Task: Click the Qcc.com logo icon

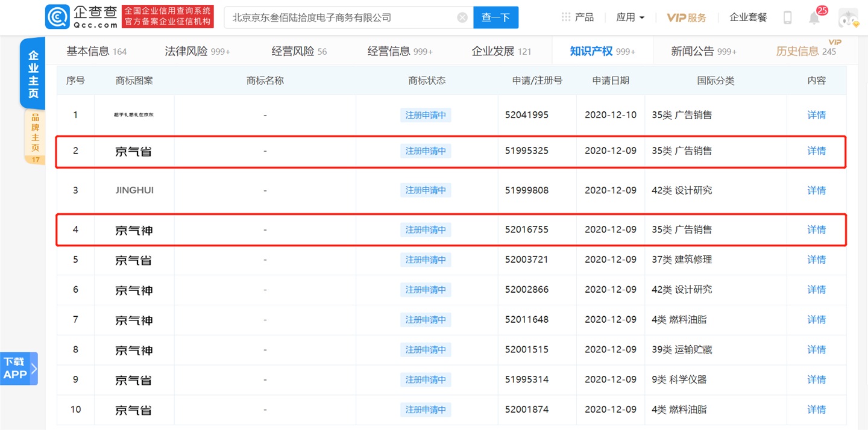Action: 57,17
